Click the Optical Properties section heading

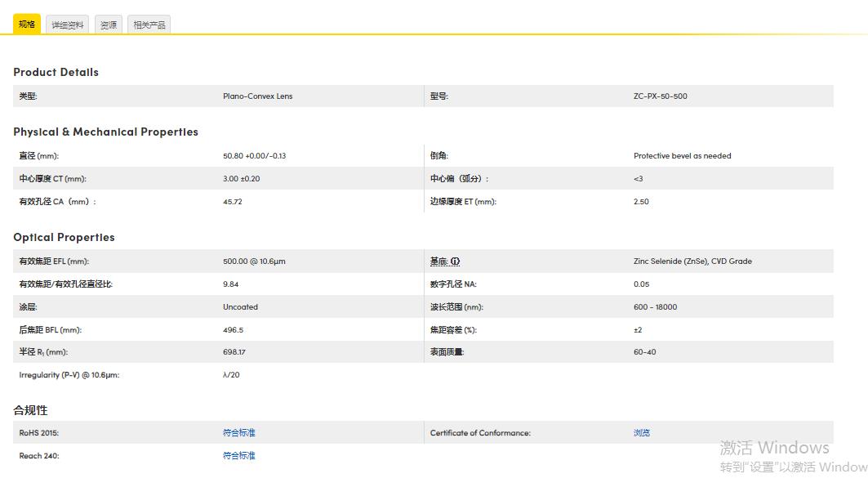(x=65, y=237)
